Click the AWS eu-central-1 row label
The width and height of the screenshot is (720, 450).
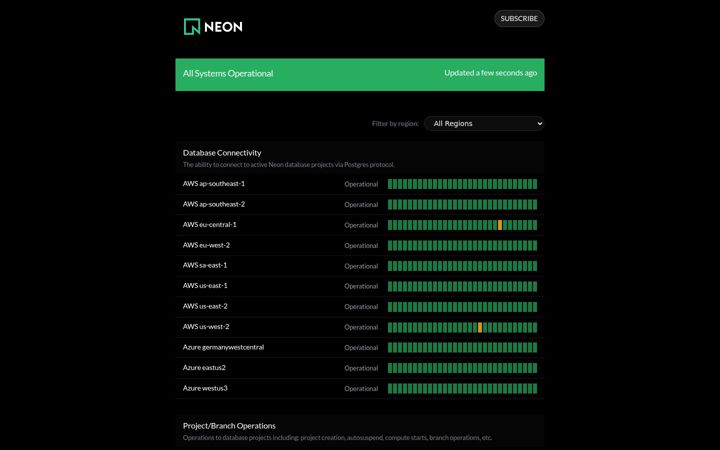[209, 225]
